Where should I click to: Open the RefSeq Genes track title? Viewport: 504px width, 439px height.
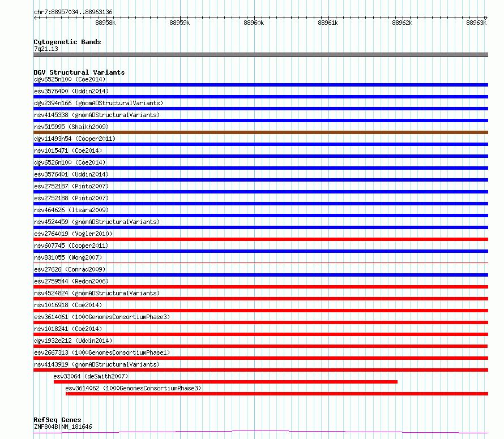tap(57, 420)
